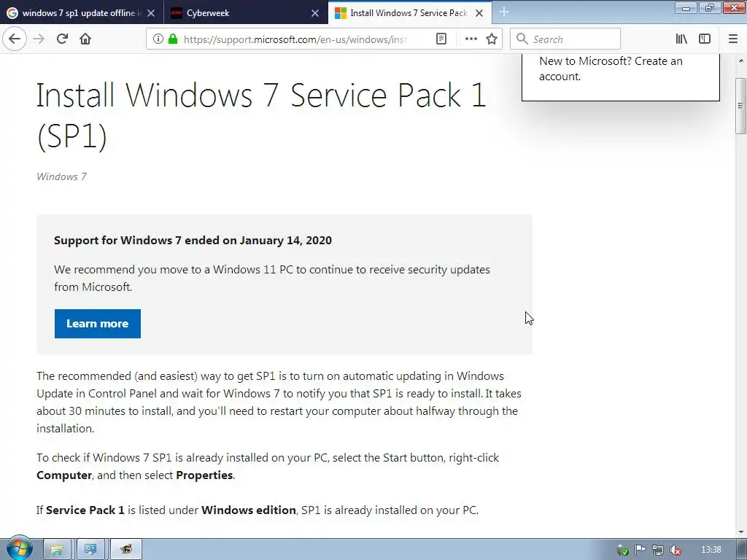The height and width of the screenshot is (560, 747).
Task: Click the 'Windows 7' italic category label
Action: (x=61, y=176)
